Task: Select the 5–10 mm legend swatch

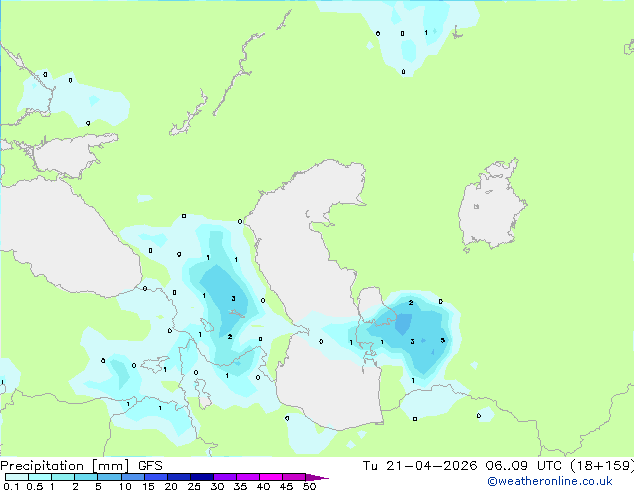Action: click(x=109, y=477)
